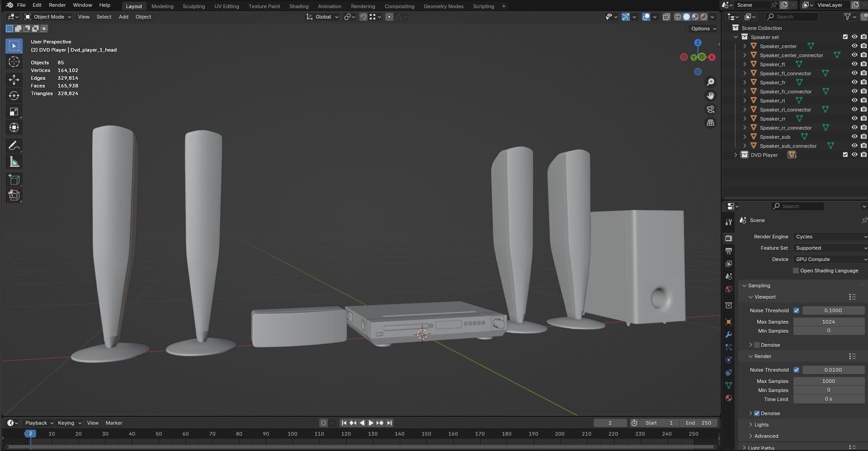Click the Blender logo menu icon
This screenshot has width=868, height=451.
click(x=9, y=5)
